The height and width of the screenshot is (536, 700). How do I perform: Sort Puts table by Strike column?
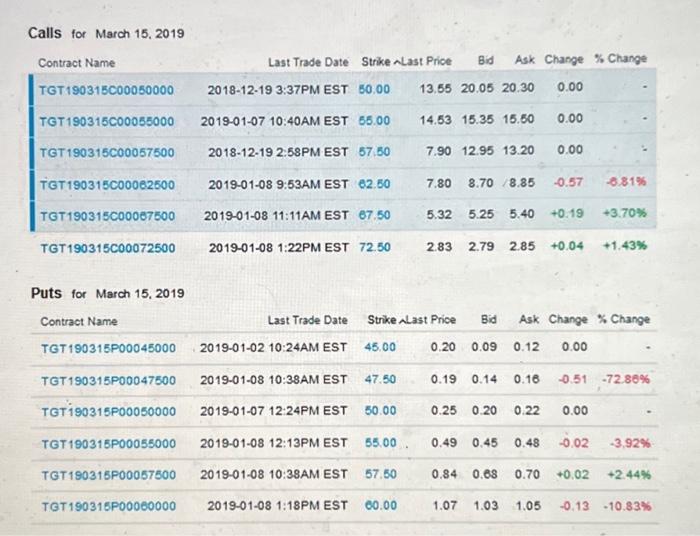(385, 320)
